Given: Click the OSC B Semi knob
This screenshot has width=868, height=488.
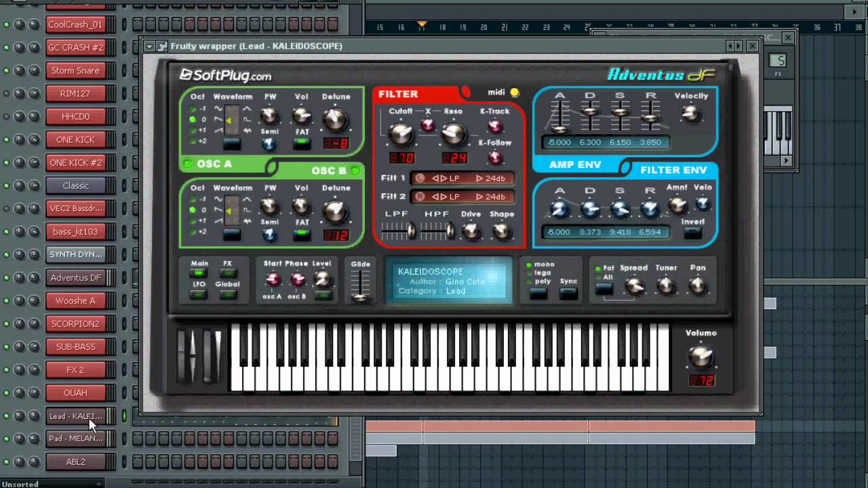Looking at the screenshot, I should pos(269,235).
